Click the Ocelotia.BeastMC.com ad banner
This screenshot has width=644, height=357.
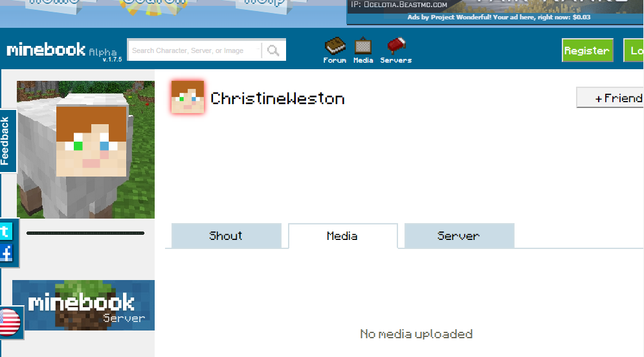(x=495, y=6)
